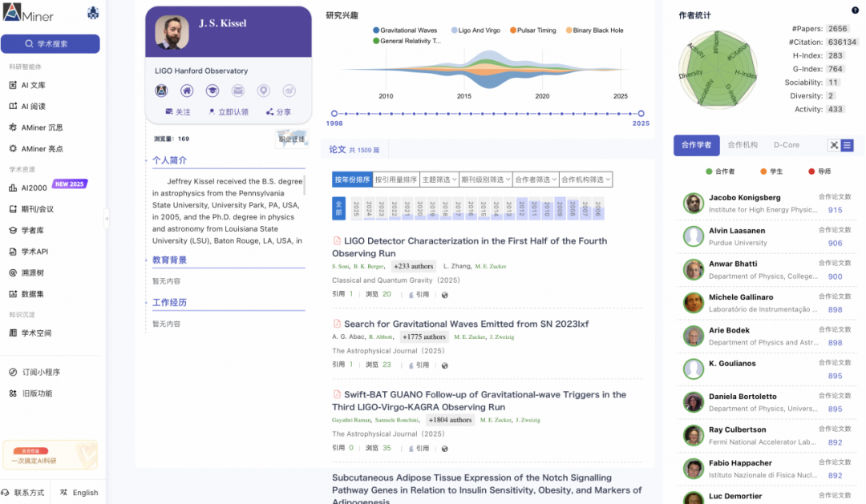Select 按年份排序 sort option
This screenshot has width=866, height=504.
(x=352, y=179)
